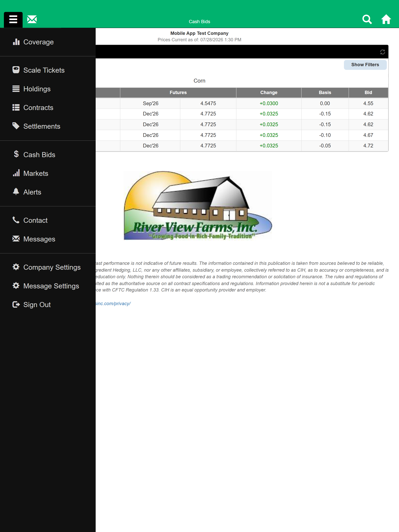Click the Scale Tickets scale icon
The height and width of the screenshot is (532, 399).
coord(16,70)
